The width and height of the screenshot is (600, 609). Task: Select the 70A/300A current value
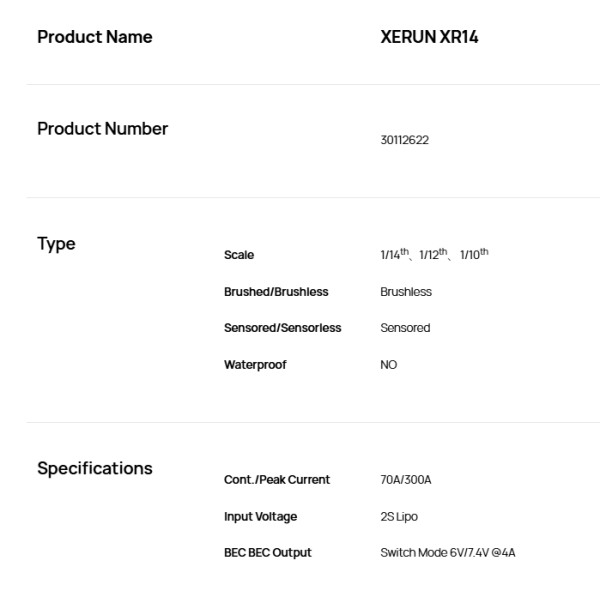click(406, 480)
